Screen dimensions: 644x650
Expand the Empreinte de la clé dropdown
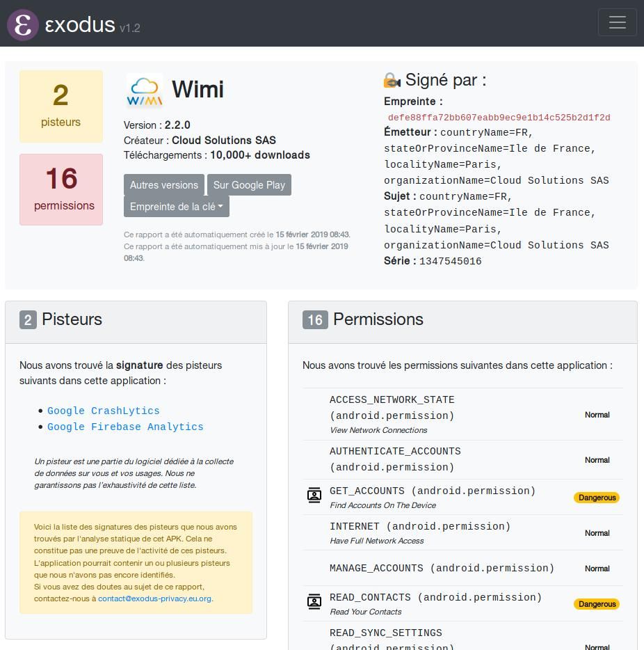(177, 206)
